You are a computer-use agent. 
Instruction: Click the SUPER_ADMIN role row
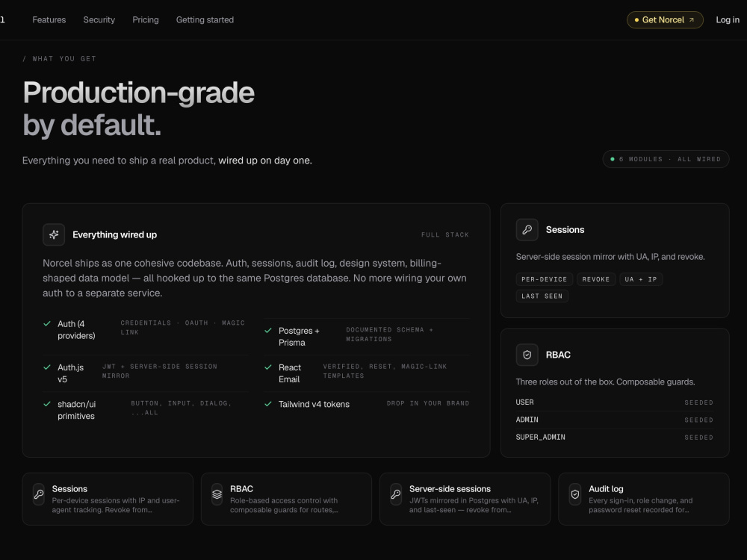click(x=615, y=437)
